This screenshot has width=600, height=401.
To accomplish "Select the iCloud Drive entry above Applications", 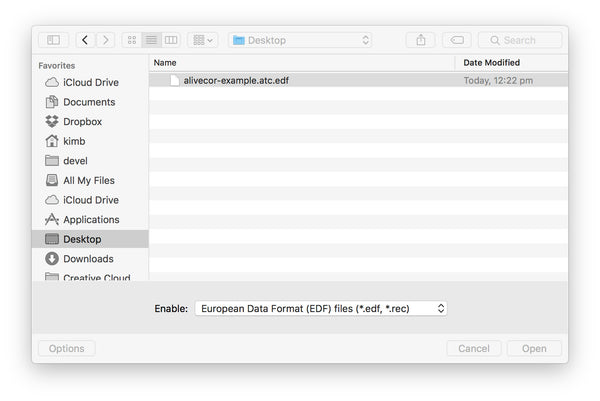I will 90,200.
